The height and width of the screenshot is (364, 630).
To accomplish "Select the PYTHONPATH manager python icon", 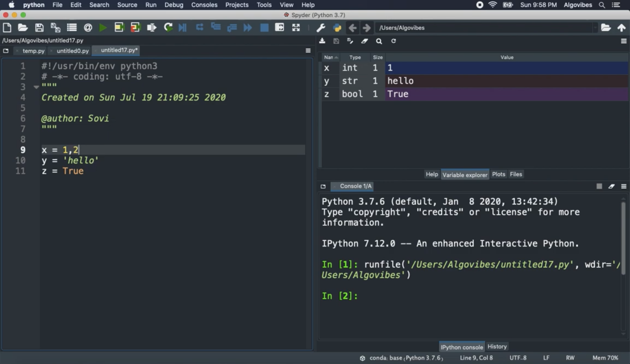I will (x=336, y=27).
